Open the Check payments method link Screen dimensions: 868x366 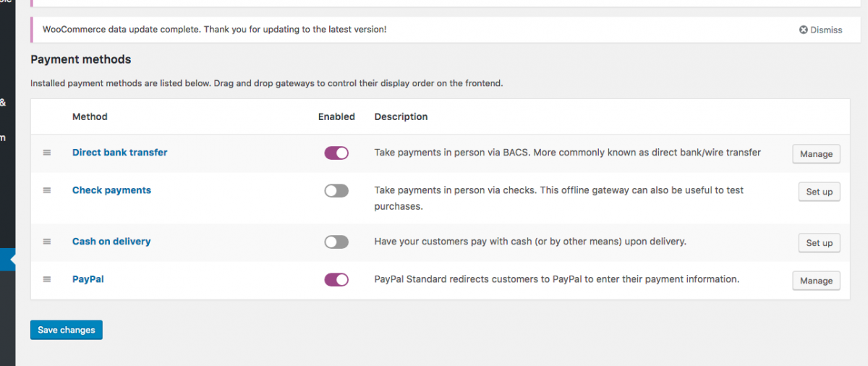pos(111,190)
